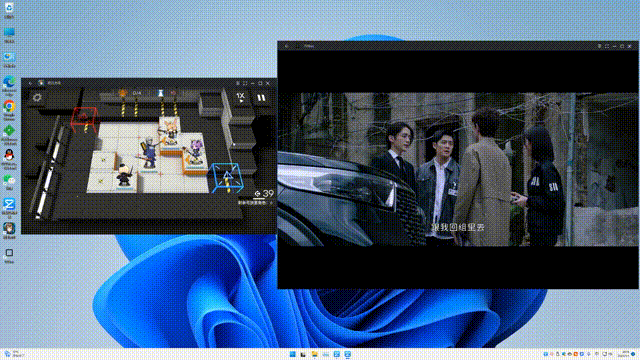
Task: Enter fullscreen in the game window
Action: click(x=245, y=83)
